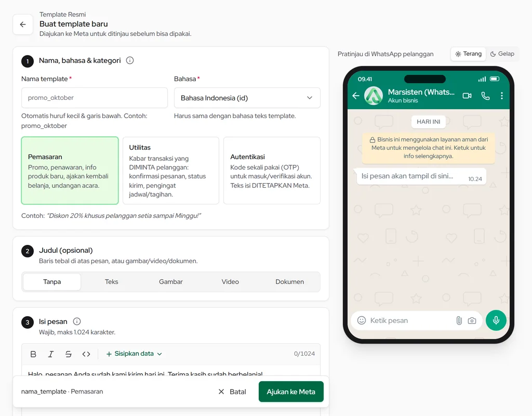Tap back arrow in WhatsApp preview header
This screenshot has width=532, height=416.
355,96
